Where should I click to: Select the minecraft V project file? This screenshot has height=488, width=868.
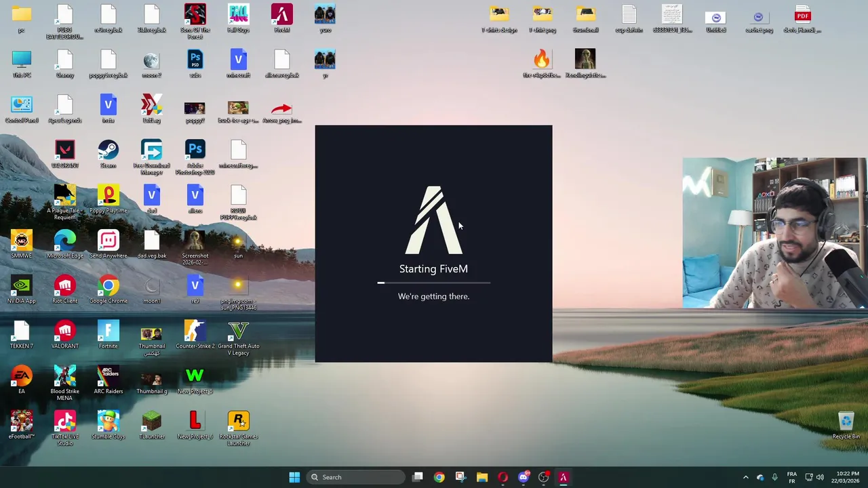point(238,64)
